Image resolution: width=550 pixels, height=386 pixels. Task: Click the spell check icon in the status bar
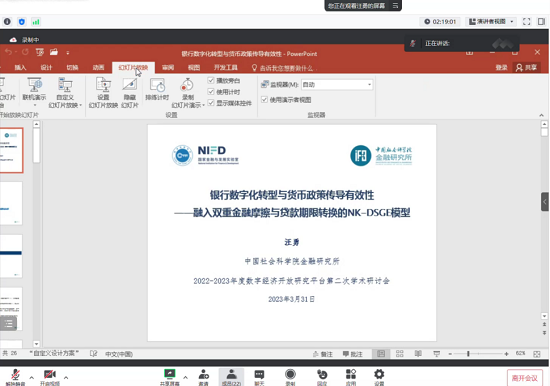click(x=93, y=353)
